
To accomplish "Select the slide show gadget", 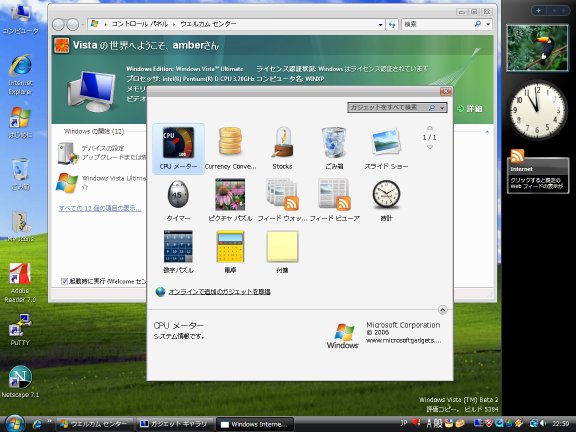I will (x=386, y=149).
